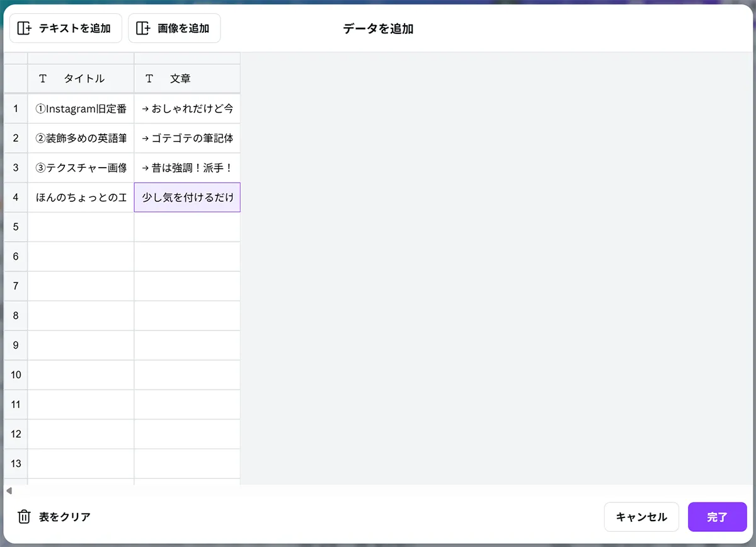
Task: Click the text-type T icon next to 文章
Action: pos(149,79)
